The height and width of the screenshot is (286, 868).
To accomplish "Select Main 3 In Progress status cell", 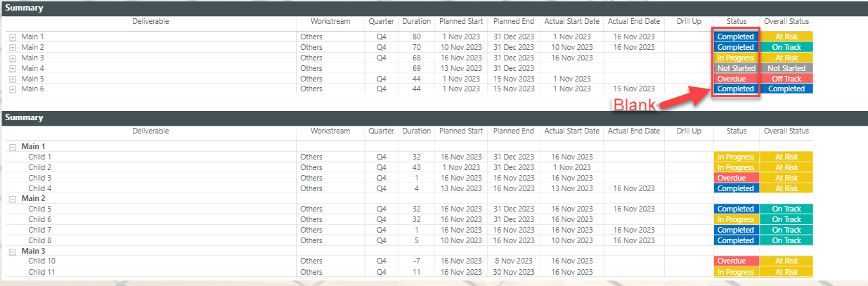I will coord(736,58).
